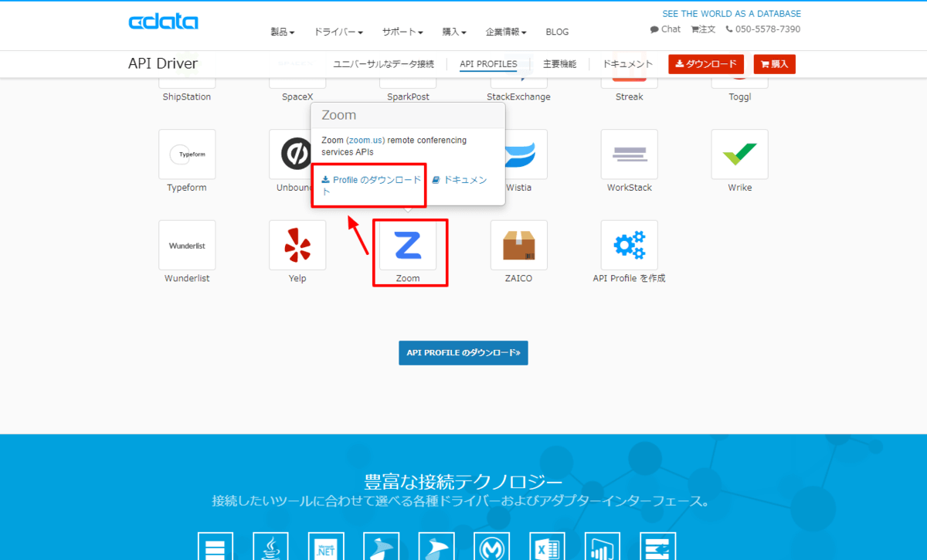Viewport: 927px width, 560px height.
Task: Open the ドキュメント link in the Zoom popup
Action: click(x=460, y=180)
